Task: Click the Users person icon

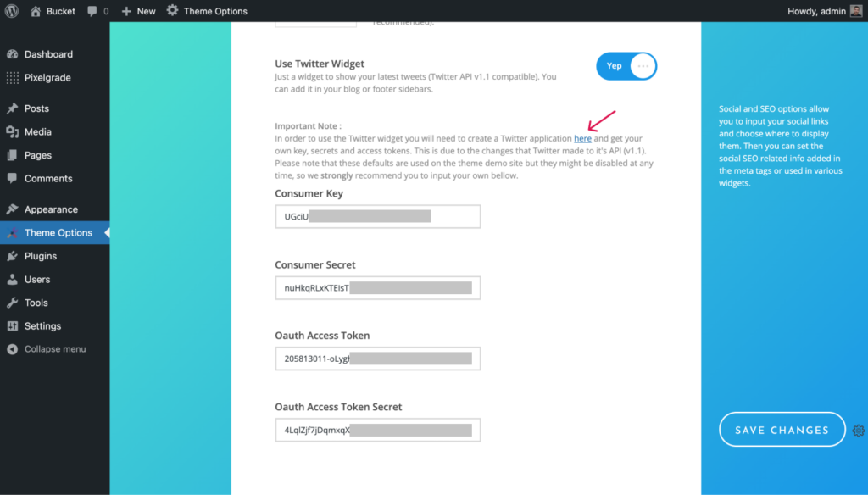Action: (x=12, y=279)
